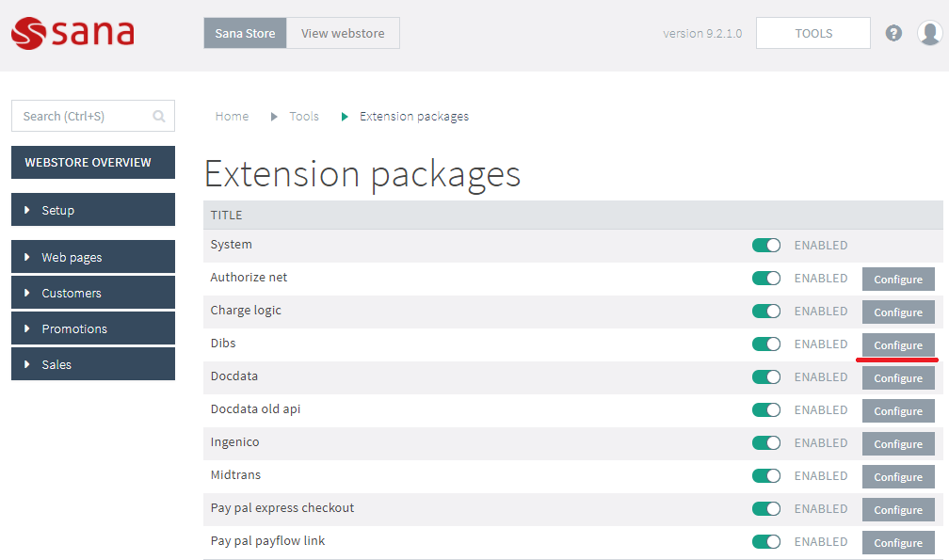Image resolution: width=949 pixels, height=560 pixels.
Task: Expand the Setup sidebar section
Action: tap(93, 210)
